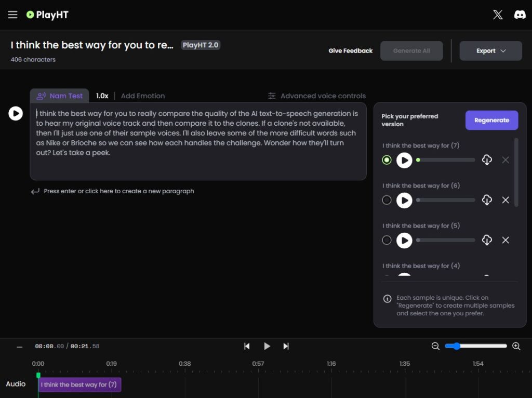Click the Regenerate button
This screenshot has height=398, width=532.
491,120
